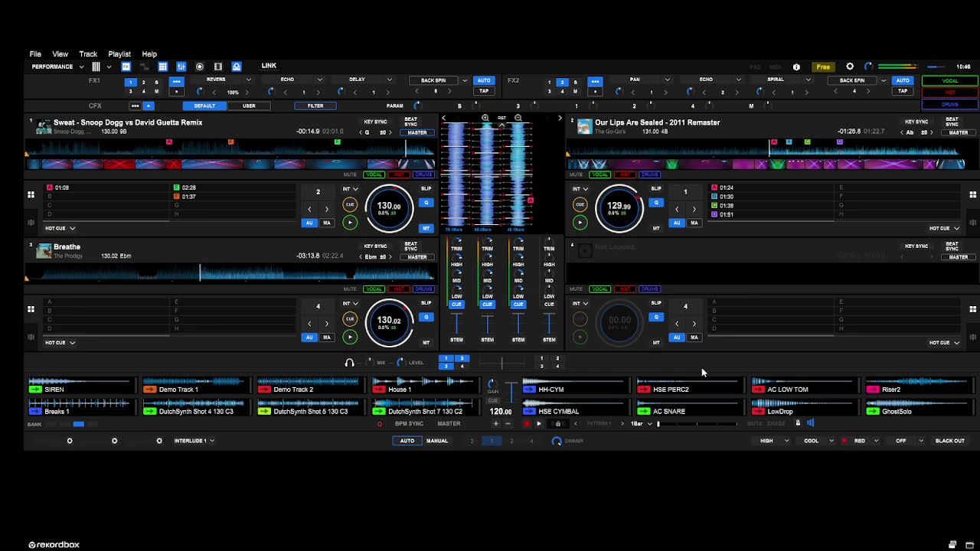Open the View menu

60,54
